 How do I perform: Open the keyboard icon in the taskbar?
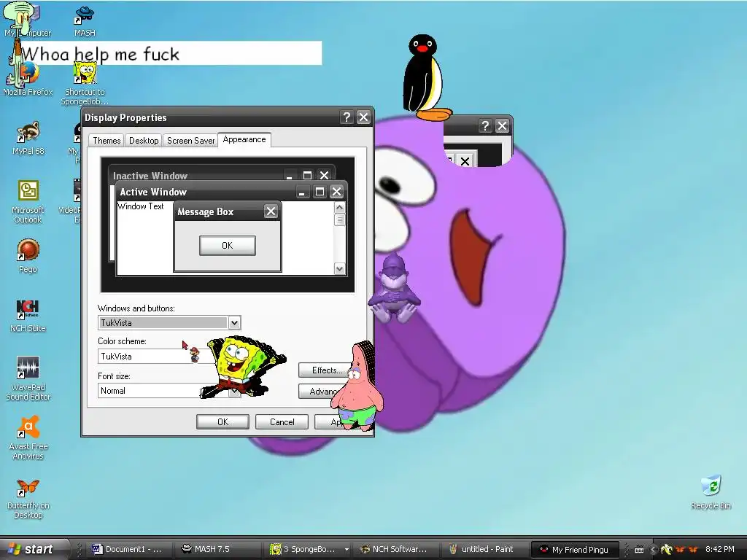coord(639,550)
